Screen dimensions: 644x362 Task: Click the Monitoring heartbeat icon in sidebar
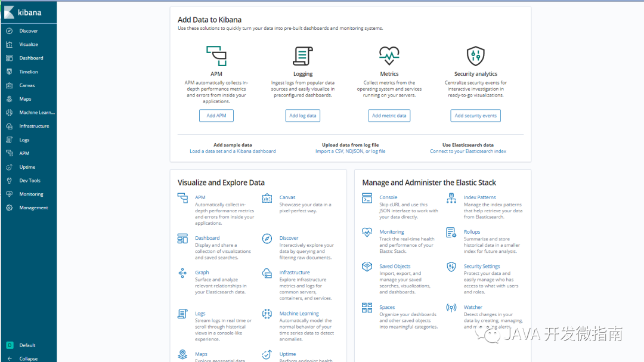tap(10, 194)
